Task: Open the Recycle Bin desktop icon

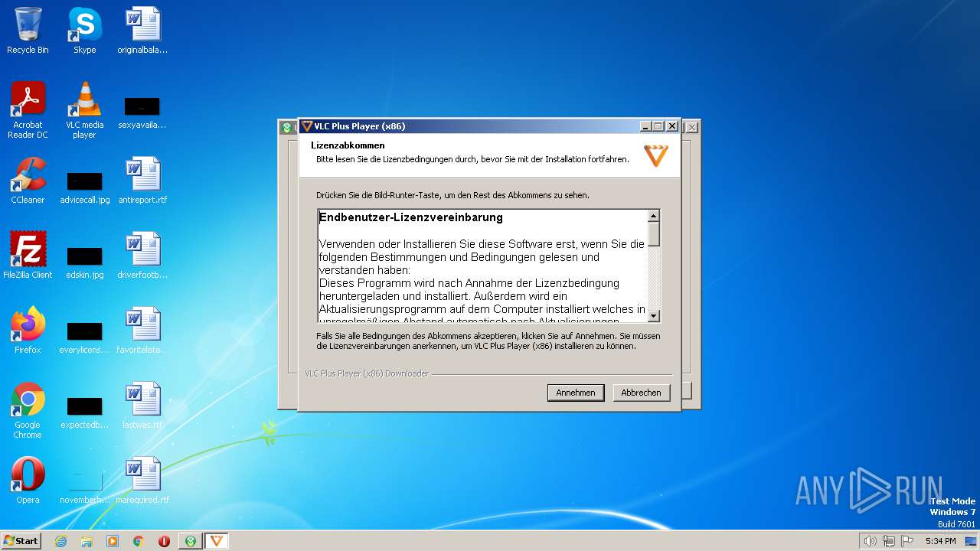Action: (x=28, y=31)
